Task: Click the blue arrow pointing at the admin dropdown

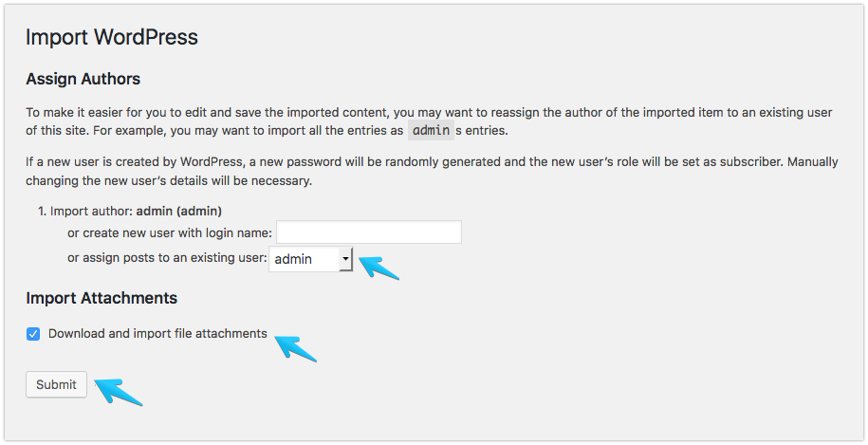Action: tap(379, 268)
